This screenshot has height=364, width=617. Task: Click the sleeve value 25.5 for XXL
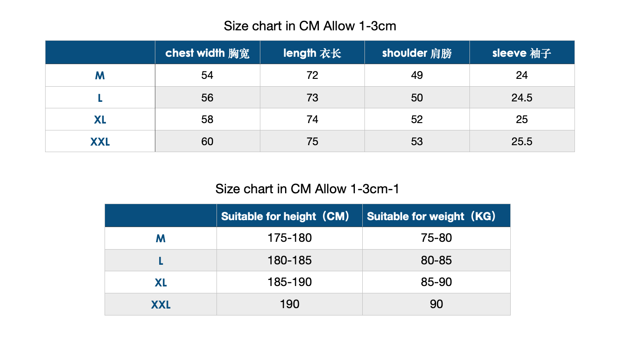tap(522, 141)
